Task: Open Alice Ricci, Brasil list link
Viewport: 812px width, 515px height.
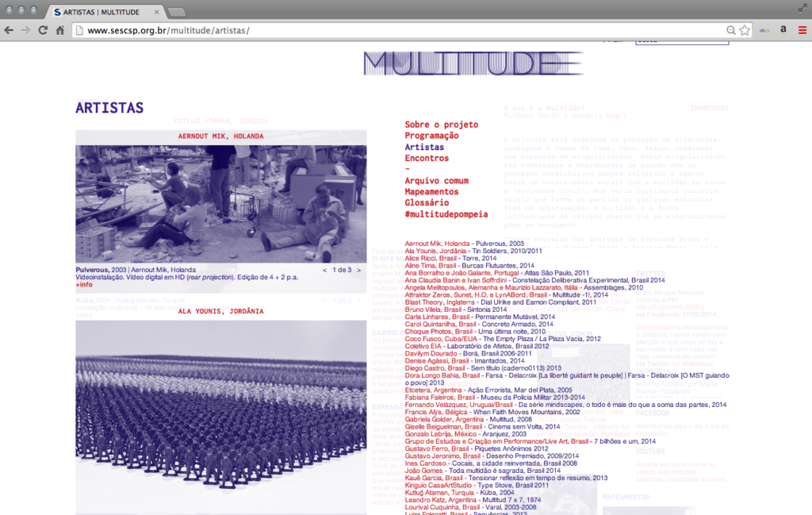Action: [x=431, y=258]
